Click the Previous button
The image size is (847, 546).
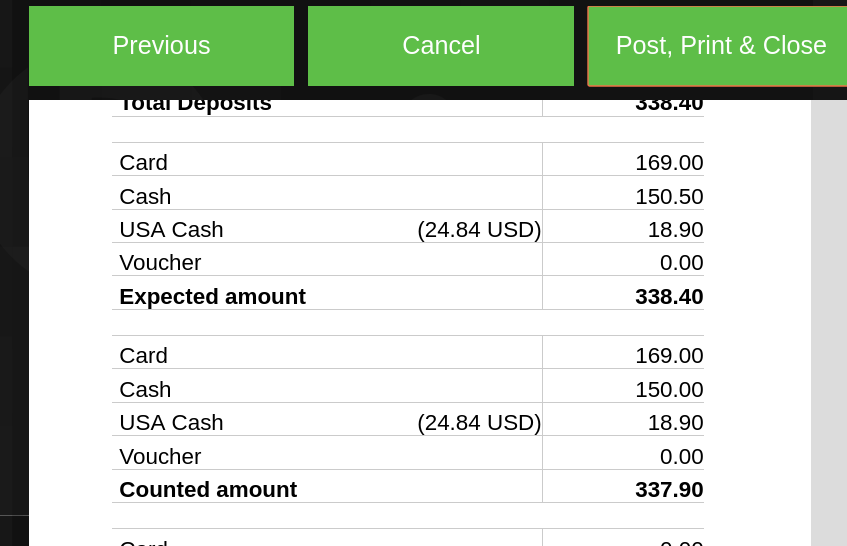(161, 46)
